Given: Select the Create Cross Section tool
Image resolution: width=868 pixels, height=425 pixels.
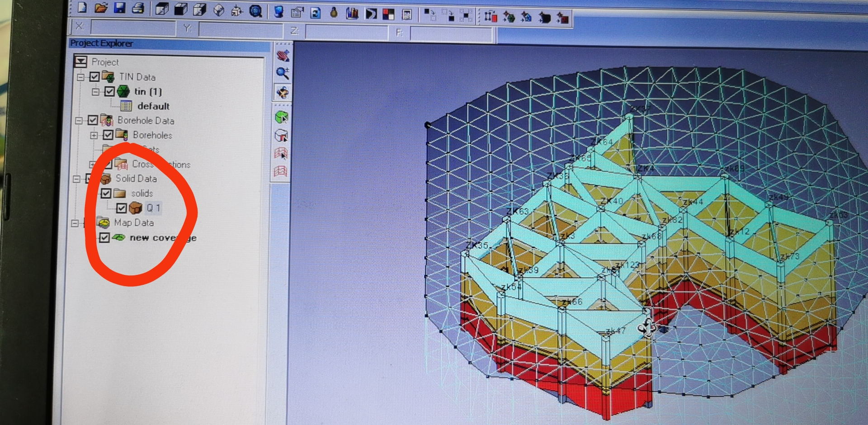Looking at the screenshot, I should coord(281,171).
